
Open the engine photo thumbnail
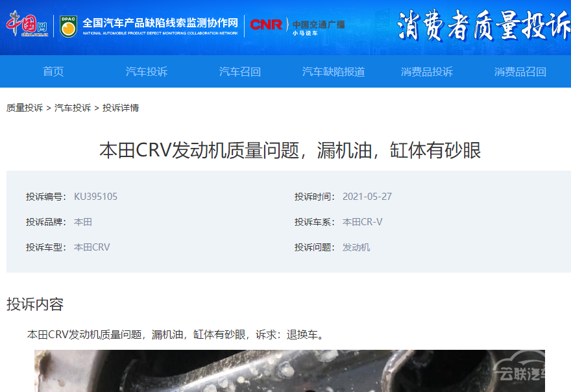coord(289,371)
